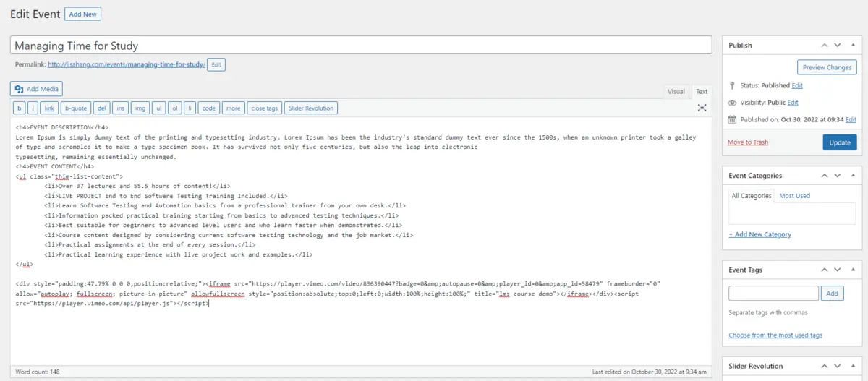
Task: Move Slider Revolution panel down
Action: pyautogui.click(x=838, y=366)
